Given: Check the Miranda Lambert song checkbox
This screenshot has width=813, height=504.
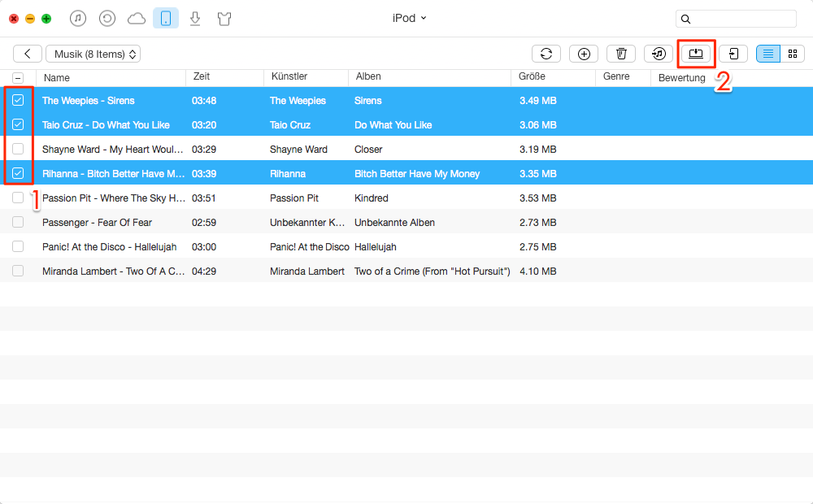Looking at the screenshot, I should click(x=18, y=271).
